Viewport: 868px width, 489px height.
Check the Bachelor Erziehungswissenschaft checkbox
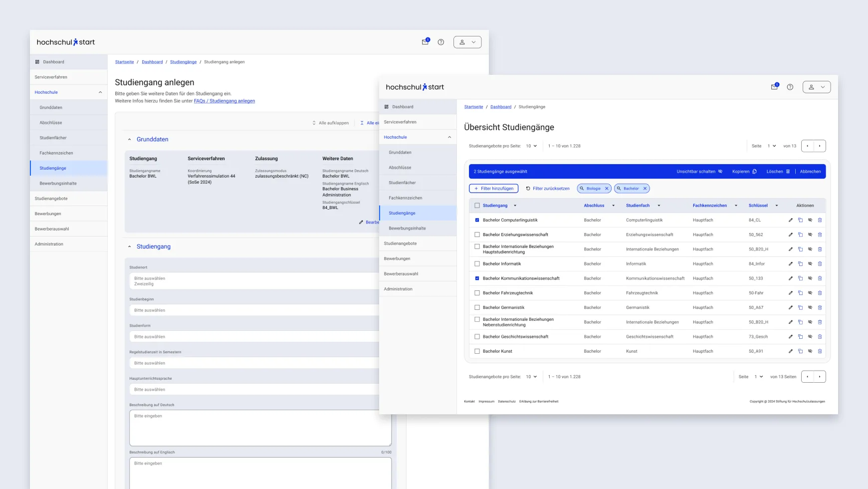(477, 235)
